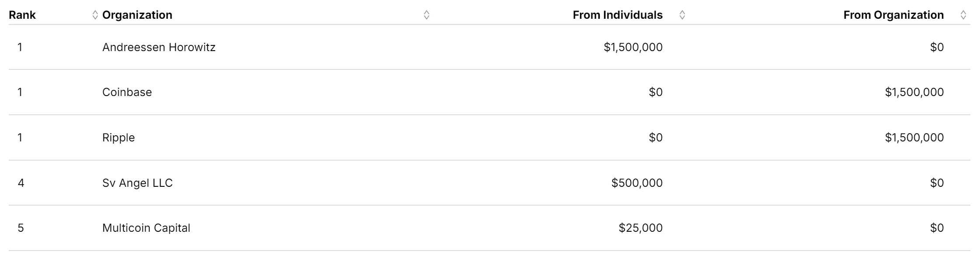Click Coinbase's $1,500,000 organization amount
The image size is (980, 261).
pos(914,92)
